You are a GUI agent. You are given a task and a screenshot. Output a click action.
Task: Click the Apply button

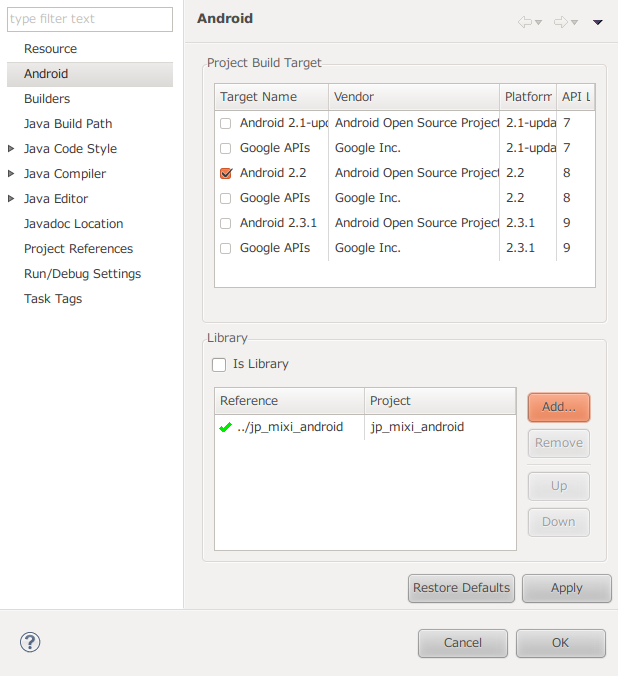pos(566,588)
